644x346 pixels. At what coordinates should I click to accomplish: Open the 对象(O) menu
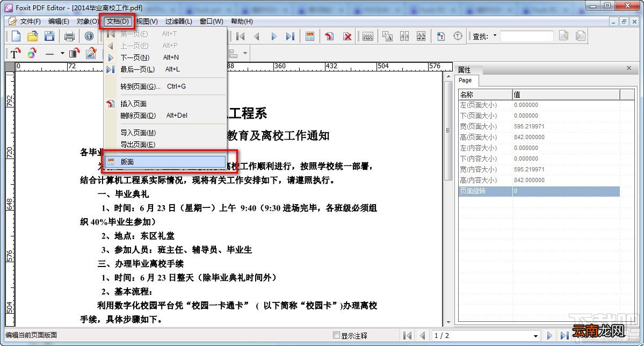[x=88, y=21]
